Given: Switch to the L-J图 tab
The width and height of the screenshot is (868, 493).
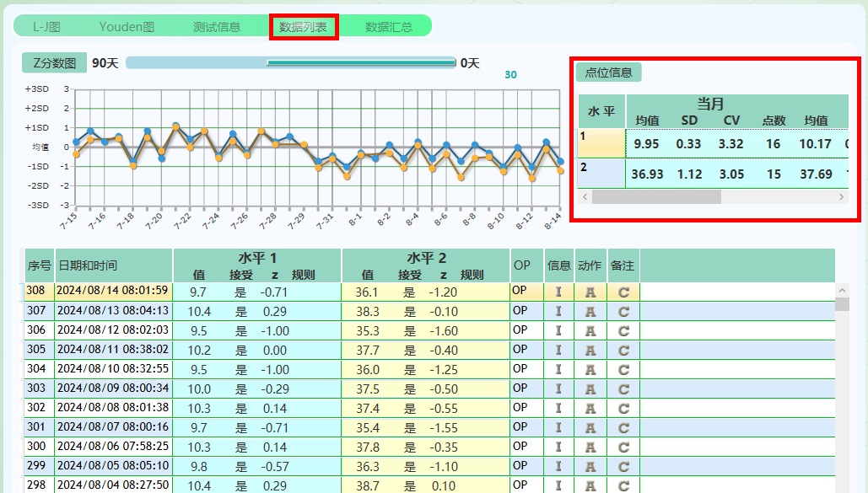Looking at the screenshot, I should pos(46,27).
